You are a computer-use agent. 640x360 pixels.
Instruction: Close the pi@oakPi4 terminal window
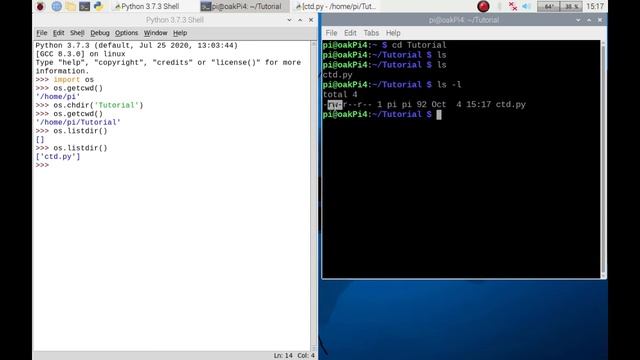pyautogui.click(x=600, y=20)
